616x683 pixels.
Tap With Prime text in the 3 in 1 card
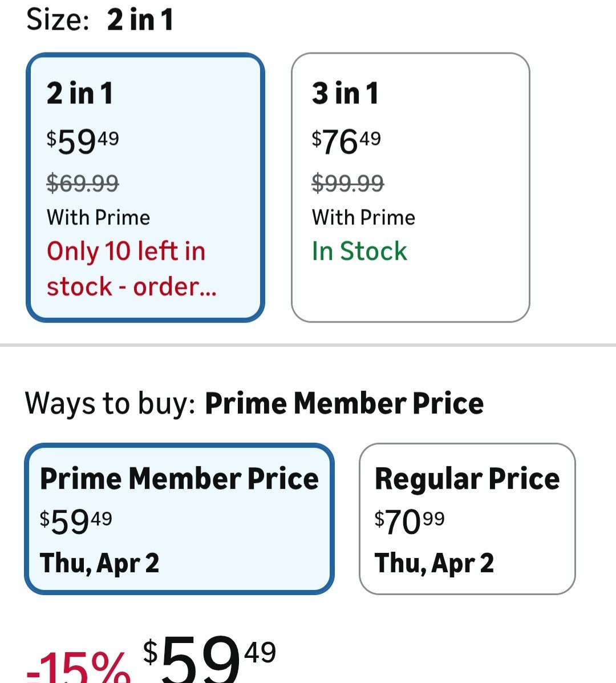click(363, 217)
